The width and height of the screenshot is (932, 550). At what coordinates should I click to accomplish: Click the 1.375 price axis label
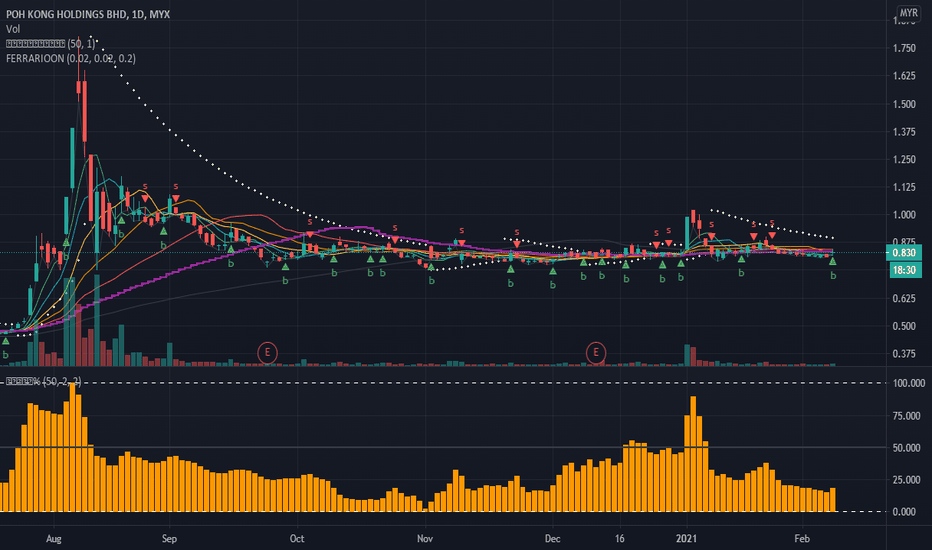pyautogui.click(x=904, y=131)
